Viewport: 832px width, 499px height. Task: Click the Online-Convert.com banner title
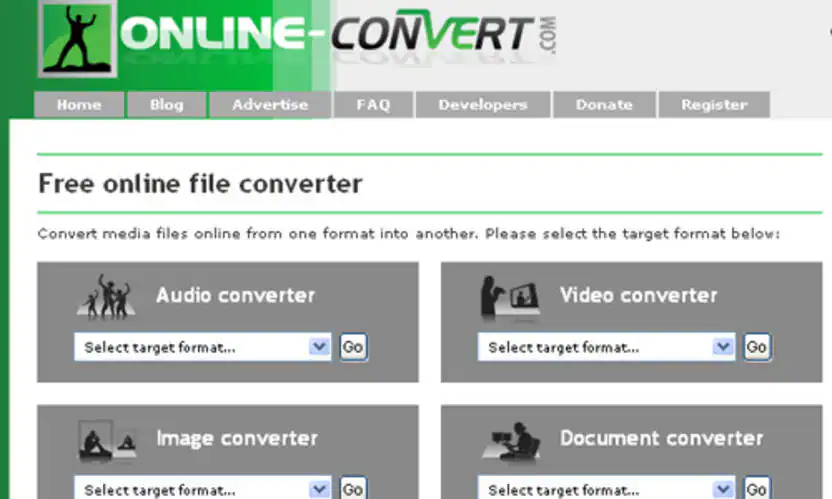coord(339,33)
